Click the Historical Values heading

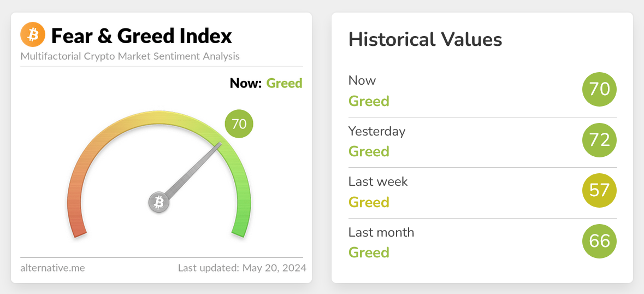coord(425,39)
